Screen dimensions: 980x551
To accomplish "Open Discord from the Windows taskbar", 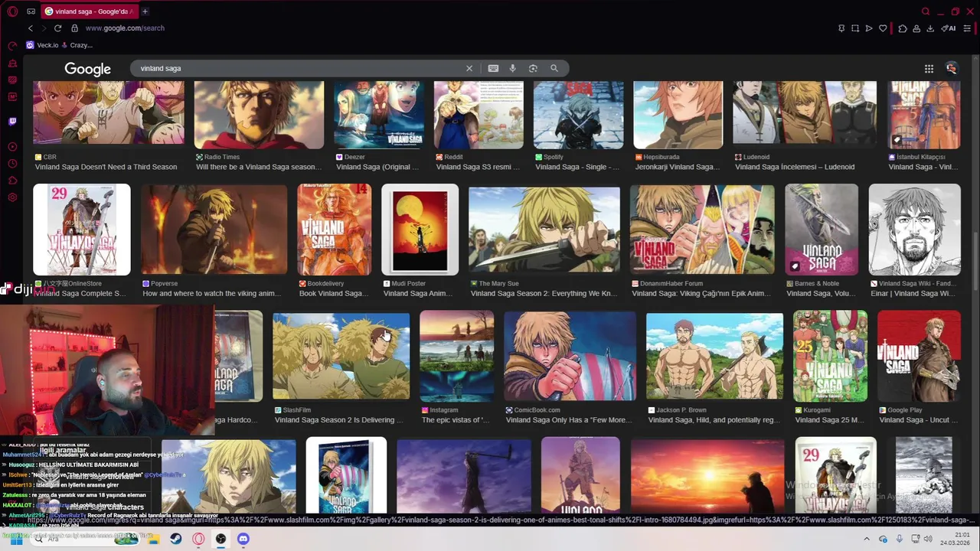I will [243, 539].
